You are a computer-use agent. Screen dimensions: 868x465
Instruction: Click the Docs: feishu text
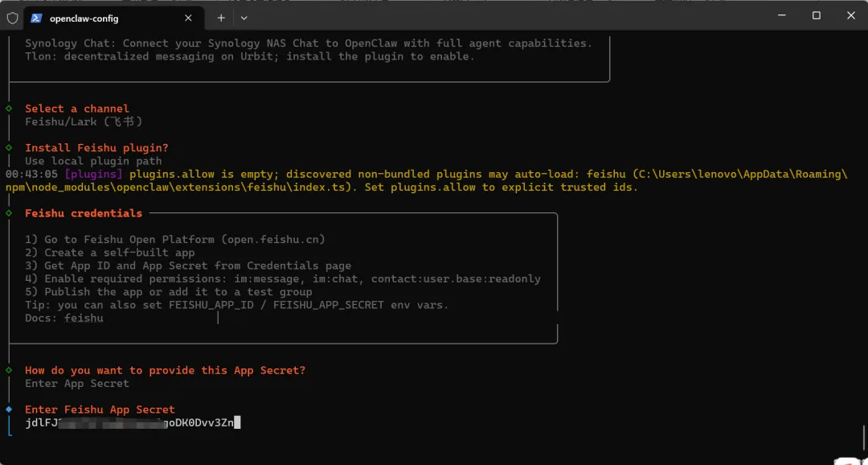tap(64, 318)
